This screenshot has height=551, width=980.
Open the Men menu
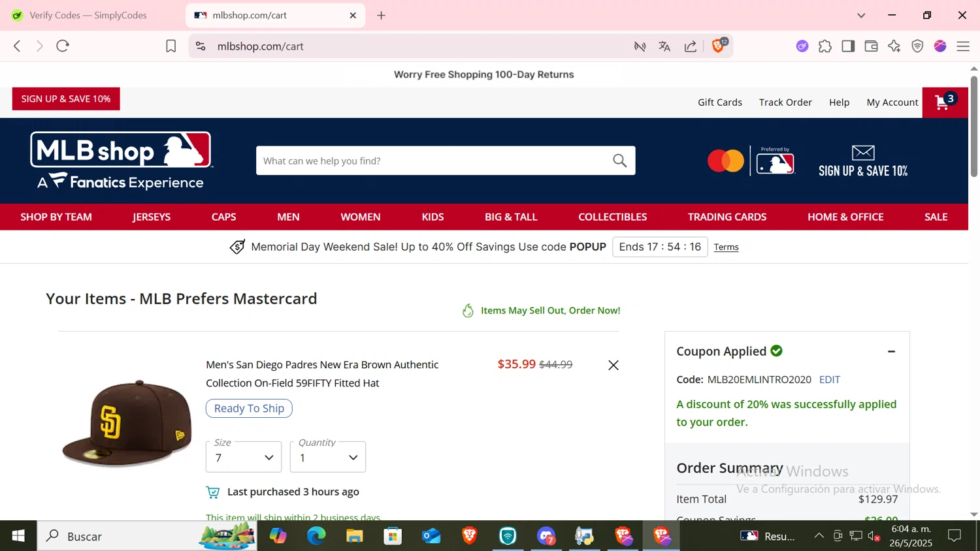(288, 217)
